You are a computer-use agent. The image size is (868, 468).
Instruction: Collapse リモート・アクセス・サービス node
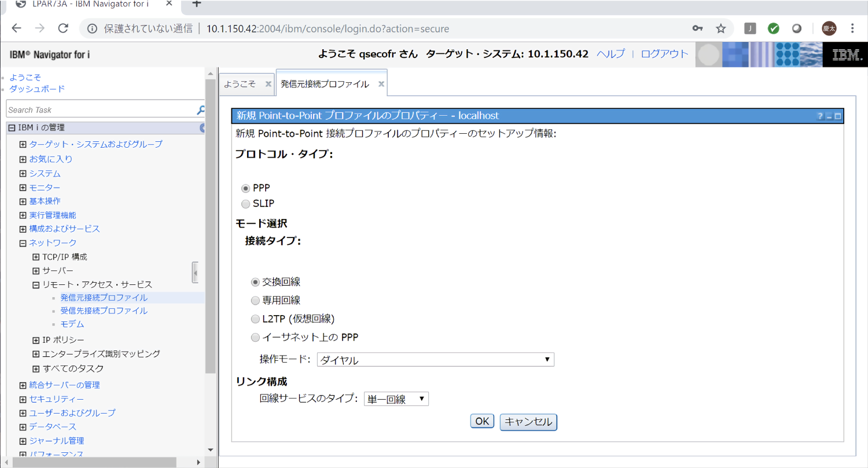click(36, 285)
